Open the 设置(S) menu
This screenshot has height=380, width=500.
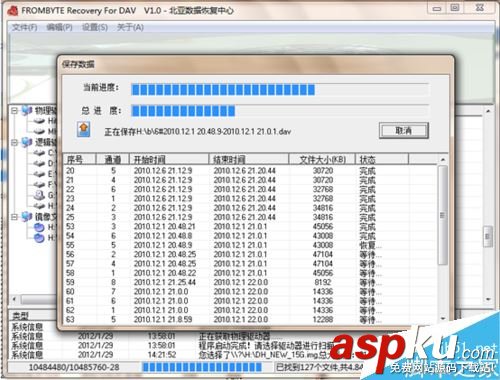click(x=95, y=27)
